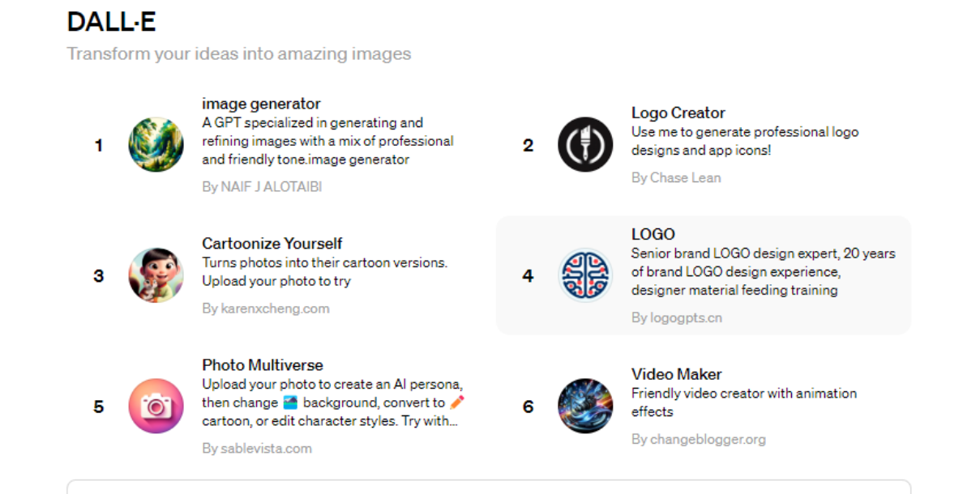Click rank number 1 beside image generator
Image resolution: width=980 pixels, height=494 pixels.
point(99,146)
